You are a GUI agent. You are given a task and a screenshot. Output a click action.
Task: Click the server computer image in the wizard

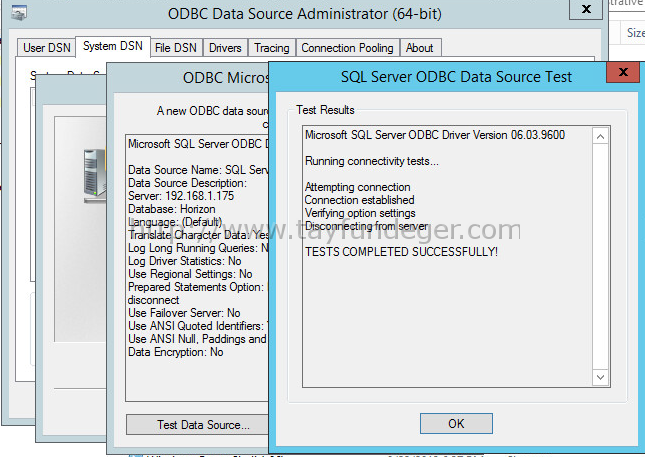95,176
